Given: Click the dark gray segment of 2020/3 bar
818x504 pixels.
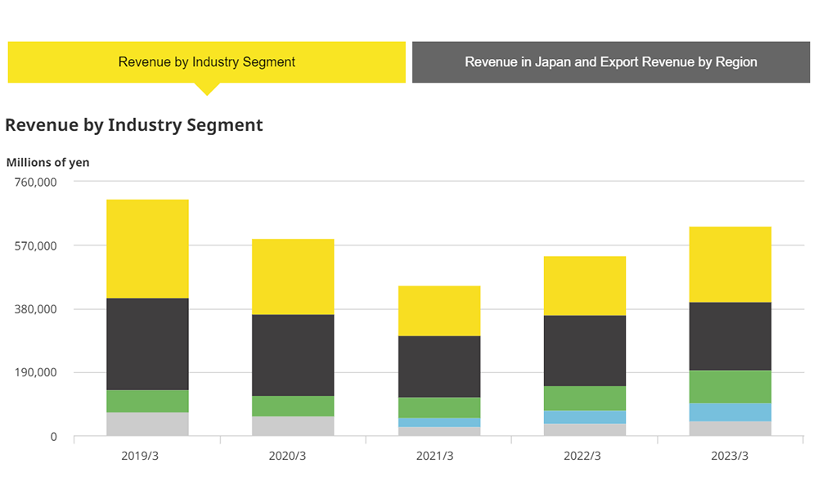Looking at the screenshot, I should tap(293, 355).
